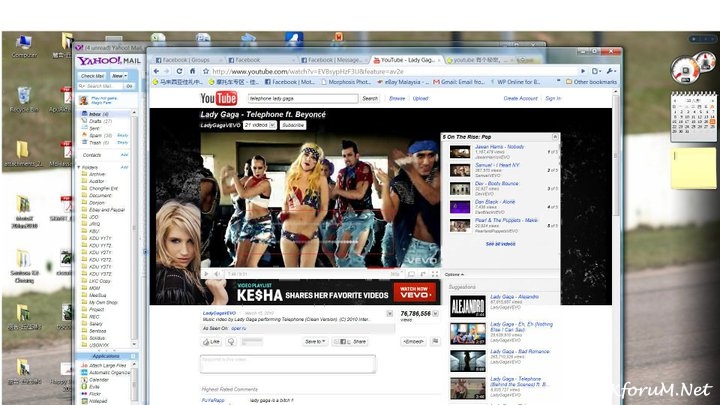Open the Gmail: Email bookmark
This screenshot has width=720, height=405.
(459, 82)
